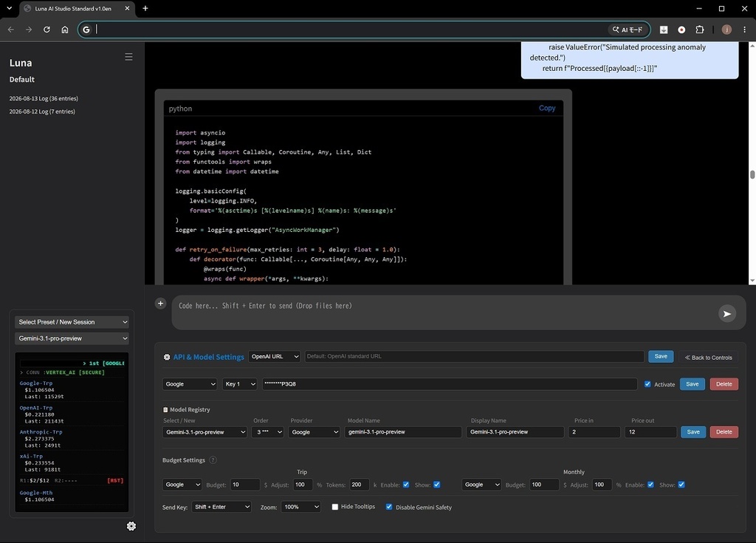Screen dimensions: 756x543
Task: Open the browser extensions puzzle icon
Action: coord(700,30)
